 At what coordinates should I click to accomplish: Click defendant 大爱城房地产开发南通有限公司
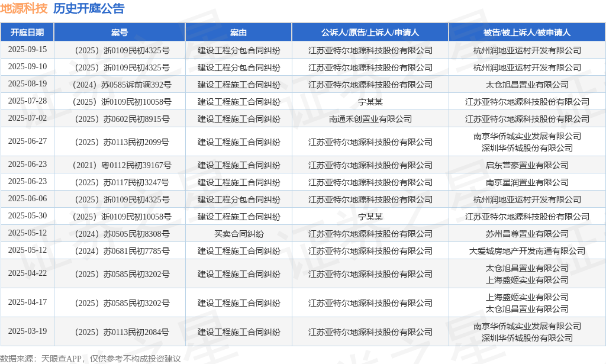coord(527,251)
